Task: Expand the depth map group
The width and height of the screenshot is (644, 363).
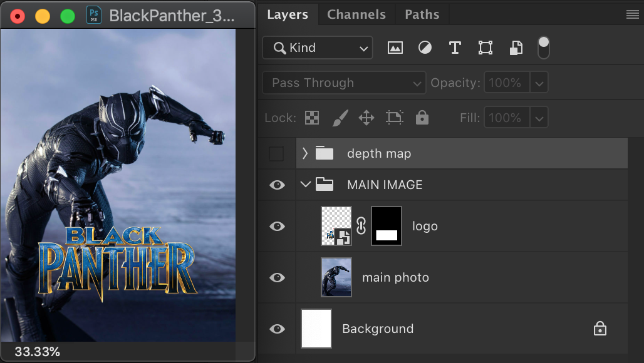Action: click(304, 153)
